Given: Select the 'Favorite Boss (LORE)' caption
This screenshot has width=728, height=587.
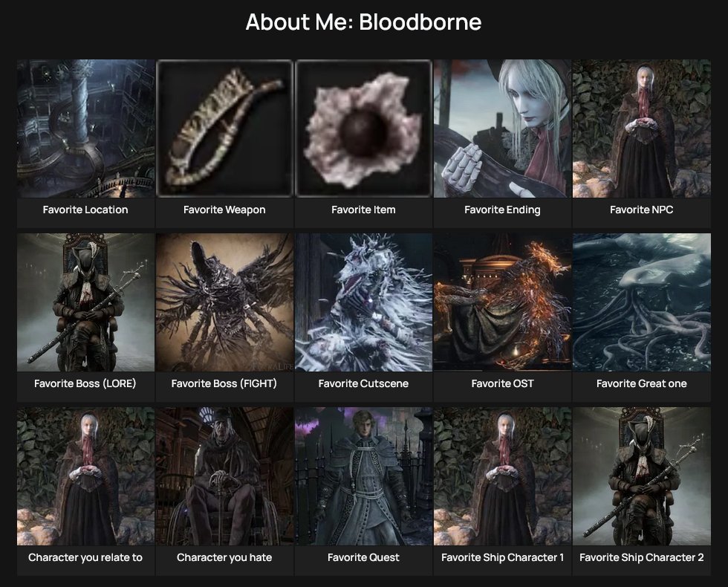Looking at the screenshot, I should [85, 383].
